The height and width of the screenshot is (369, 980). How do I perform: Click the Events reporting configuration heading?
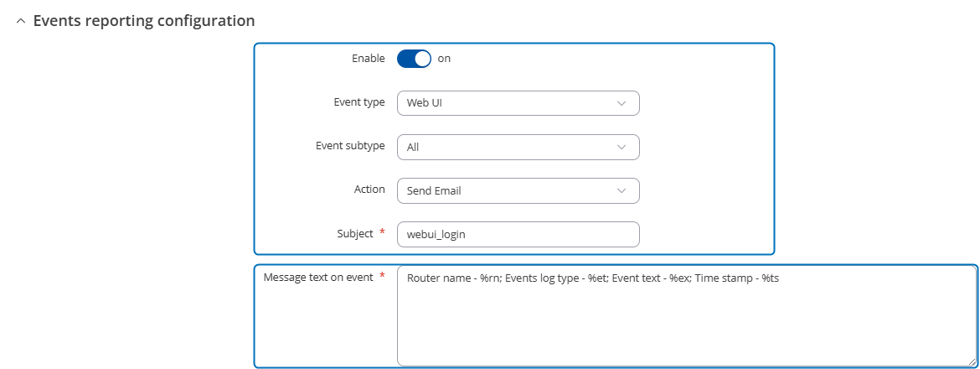[x=144, y=21]
